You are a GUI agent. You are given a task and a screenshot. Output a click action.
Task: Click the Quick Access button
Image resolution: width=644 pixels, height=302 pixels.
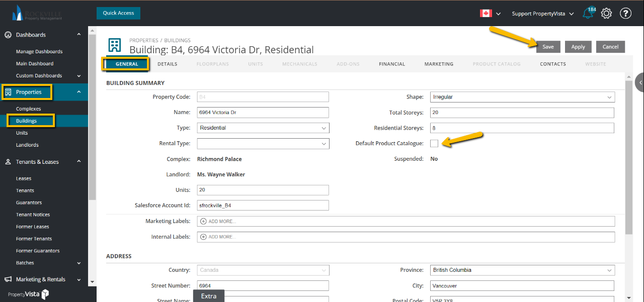[118, 13]
